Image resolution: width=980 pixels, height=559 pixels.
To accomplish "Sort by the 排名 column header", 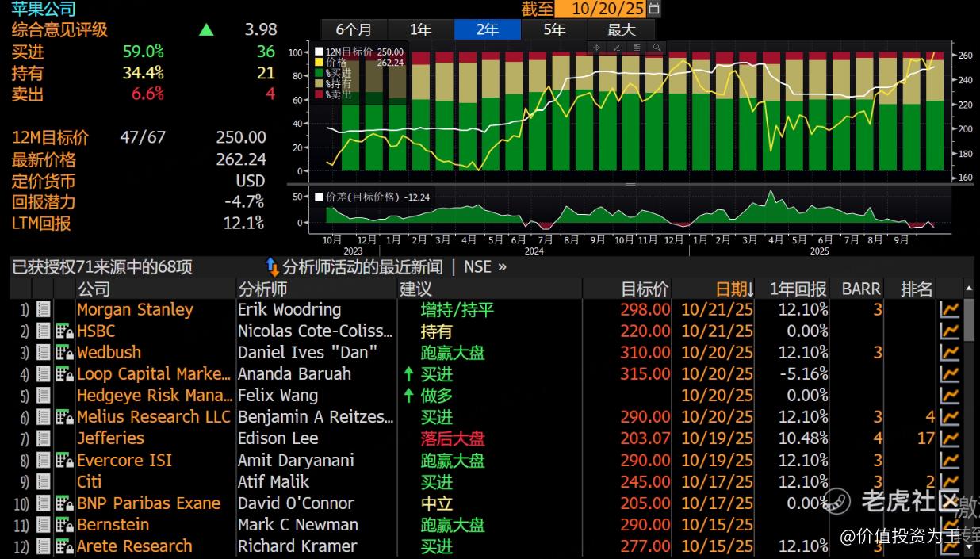I will (x=917, y=289).
